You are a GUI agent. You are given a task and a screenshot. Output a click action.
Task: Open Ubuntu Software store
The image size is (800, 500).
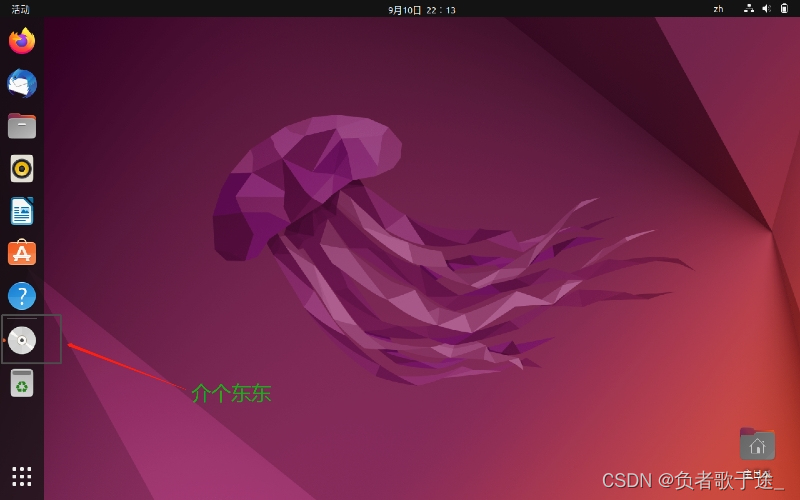coord(22,253)
